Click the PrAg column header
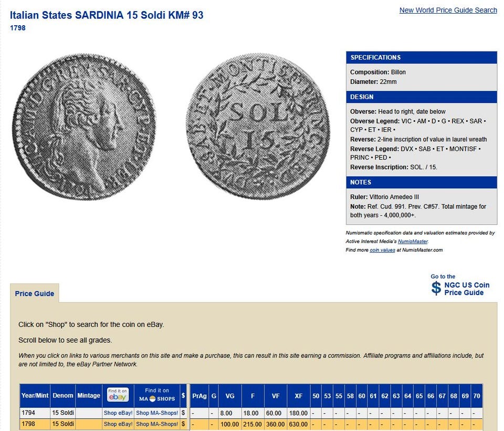504x431 pixels. [x=199, y=396]
